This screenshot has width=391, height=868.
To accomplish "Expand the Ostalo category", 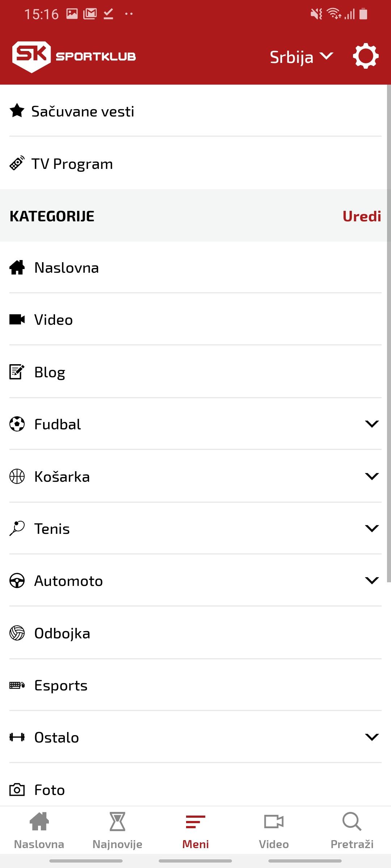I will [372, 737].
